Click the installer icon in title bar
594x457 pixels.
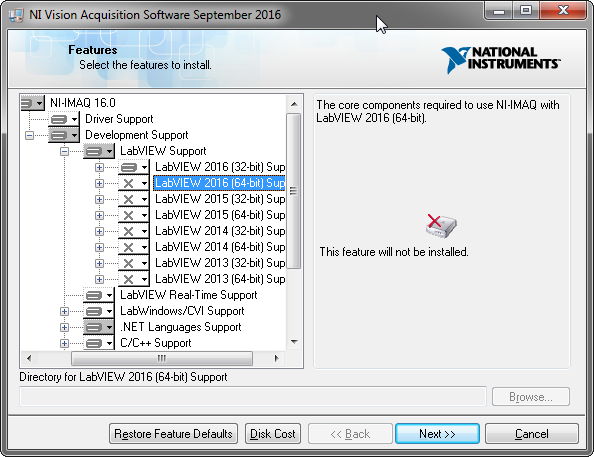pyautogui.click(x=16, y=15)
